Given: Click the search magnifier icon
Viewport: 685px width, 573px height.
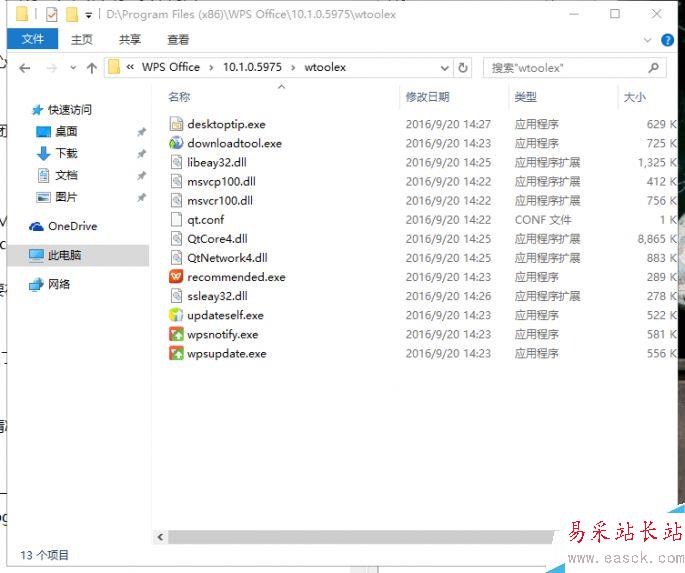Looking at the screenshot, I should tap(654, 68).
